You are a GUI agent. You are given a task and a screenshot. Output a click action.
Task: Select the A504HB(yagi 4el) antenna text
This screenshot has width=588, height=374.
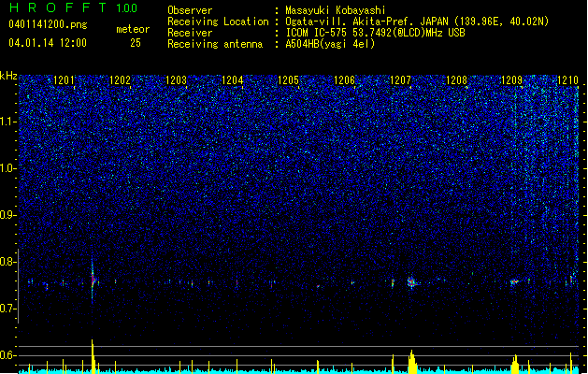click(x=330, y=44)
